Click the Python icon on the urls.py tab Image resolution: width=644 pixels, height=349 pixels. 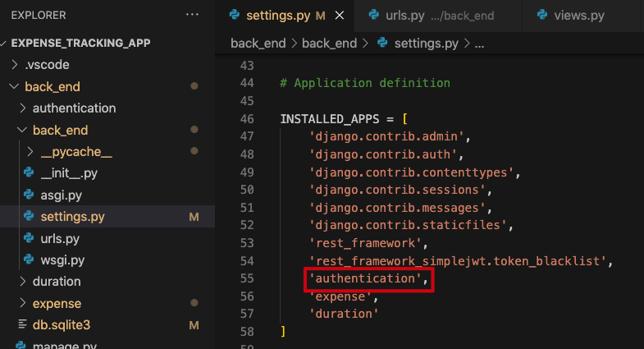(x=374, y=16)
